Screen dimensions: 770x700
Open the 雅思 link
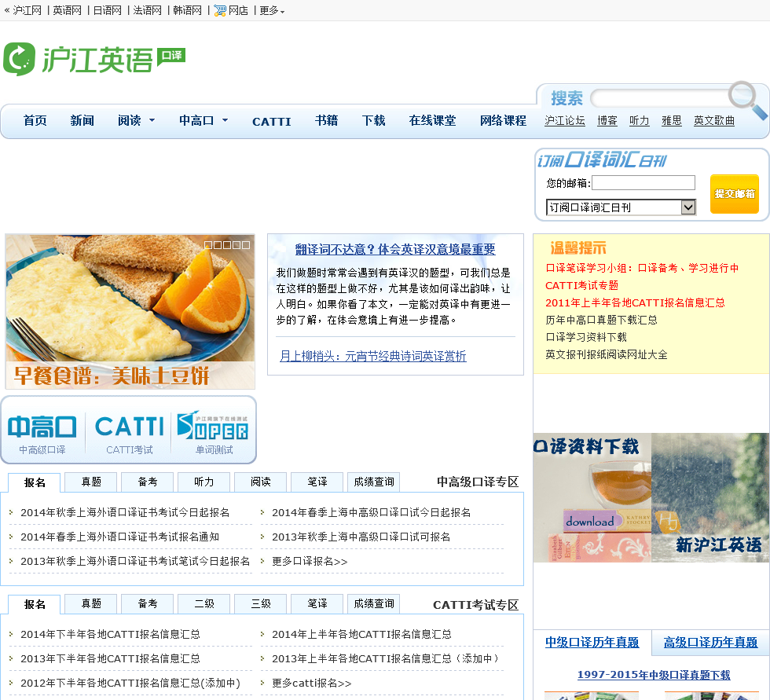coord(671,121)
